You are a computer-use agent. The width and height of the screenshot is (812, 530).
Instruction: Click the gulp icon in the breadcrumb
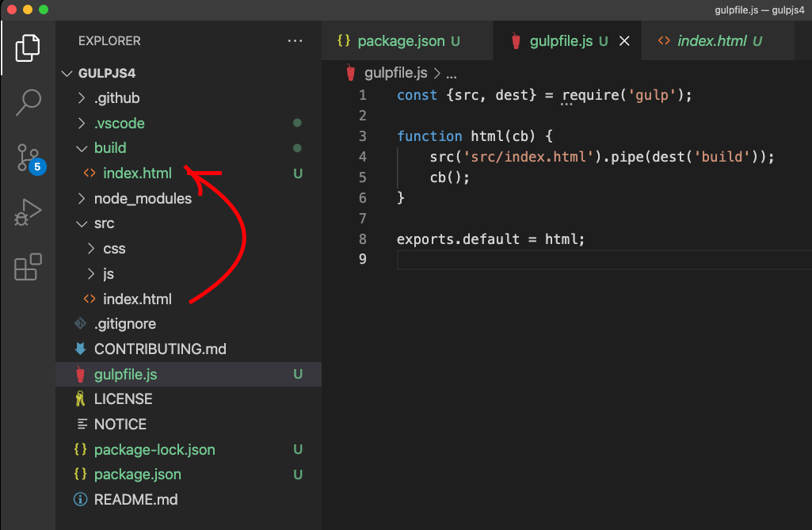[351, 73]
